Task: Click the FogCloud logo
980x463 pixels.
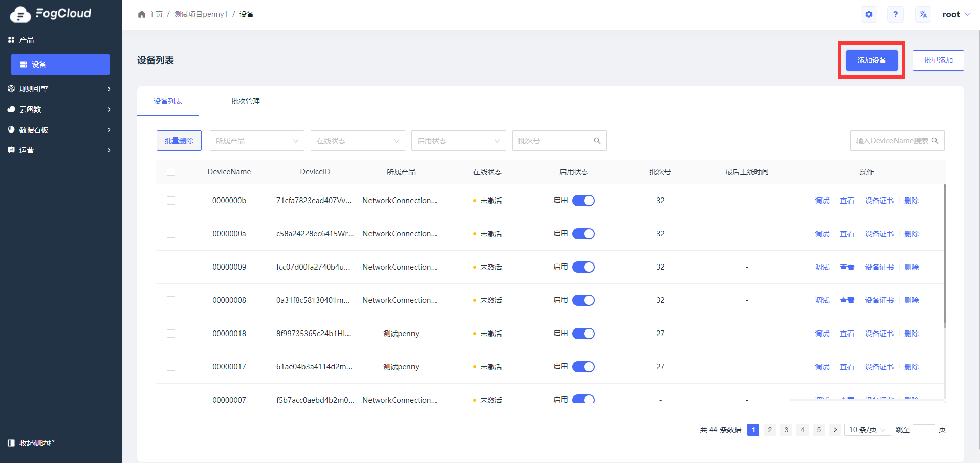Action: (50, 14)
